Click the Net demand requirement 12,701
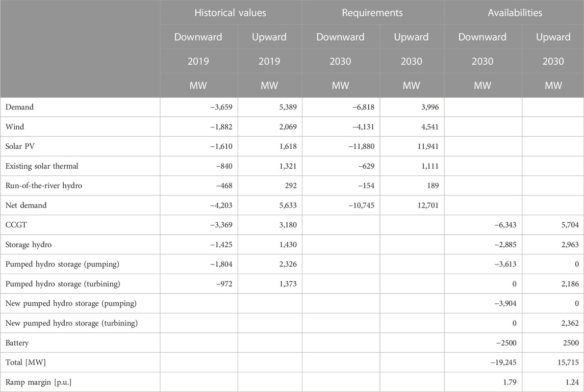584x392 pixels. pyautogui.click(x=427, y=205)
